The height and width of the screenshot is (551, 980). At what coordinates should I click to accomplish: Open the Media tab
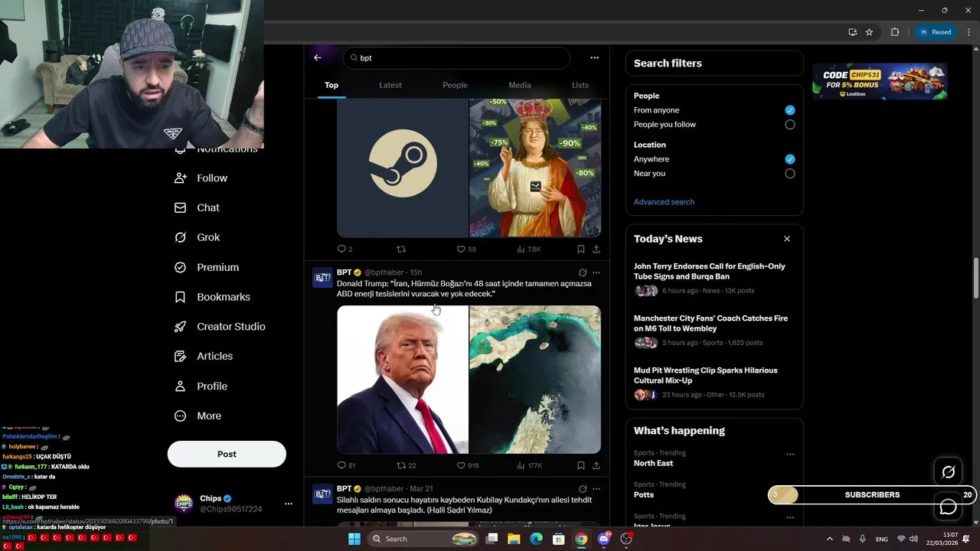[520, 85]
